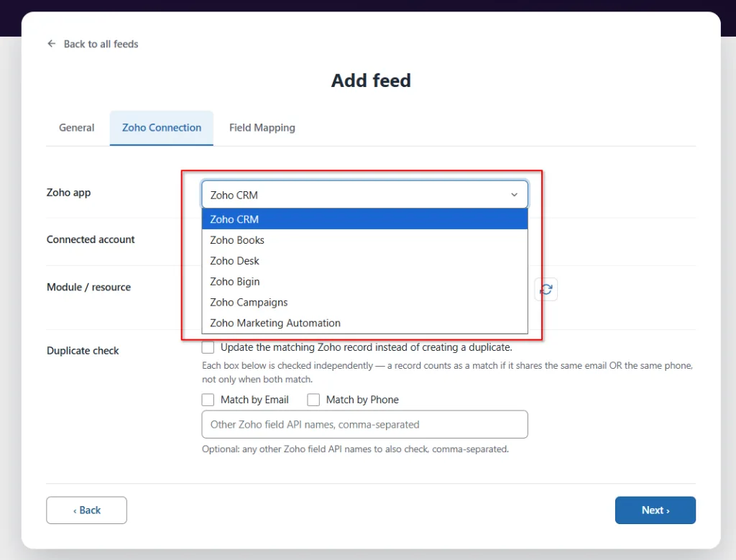Click the 'Duplicate check' label

tap(83, 351)
